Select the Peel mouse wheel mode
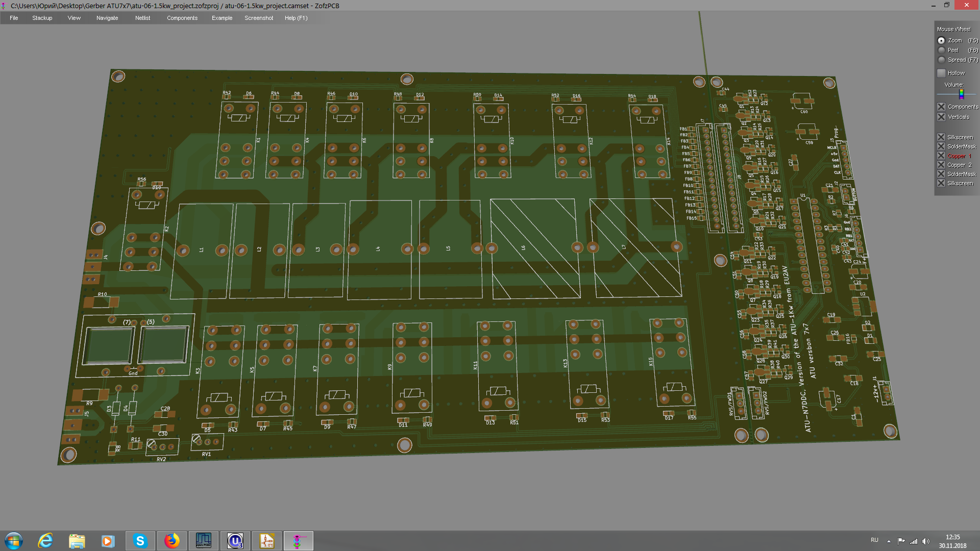Screen dimensions: 980x551 tap(941, 50)
